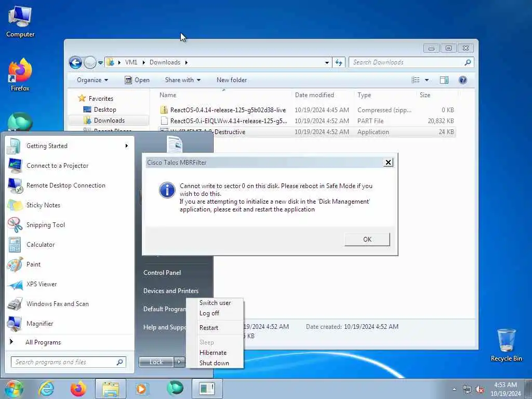Launch Firefox from desktop shortcut
Viewport: 532px width, 399px height.
tap(20, 75)
